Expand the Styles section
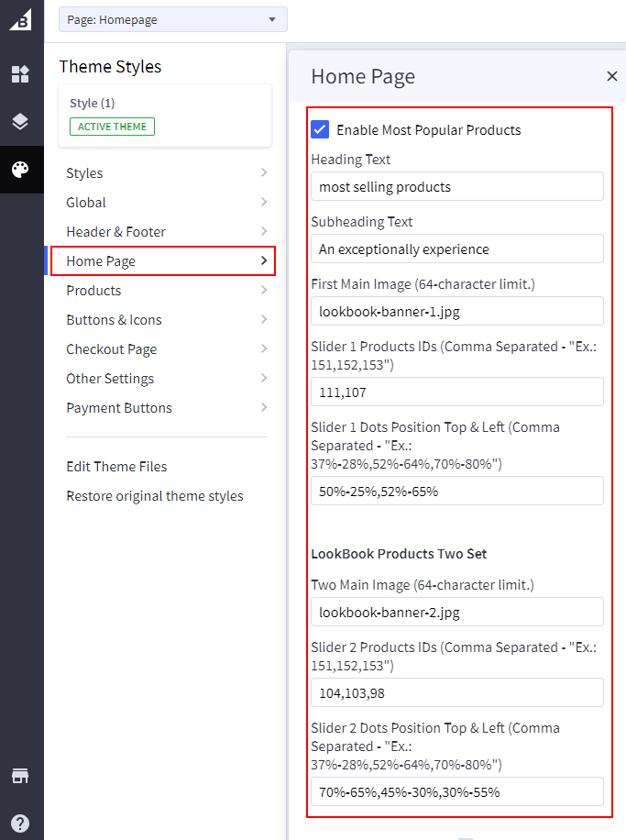The width and height of the screenshot is (626, 840). coord(167,173)
